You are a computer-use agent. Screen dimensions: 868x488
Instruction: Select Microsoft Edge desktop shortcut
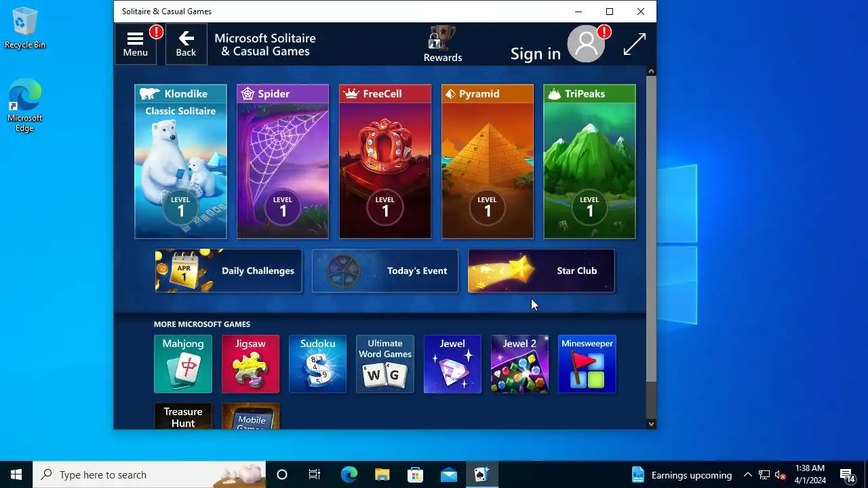tap(25, 106)
